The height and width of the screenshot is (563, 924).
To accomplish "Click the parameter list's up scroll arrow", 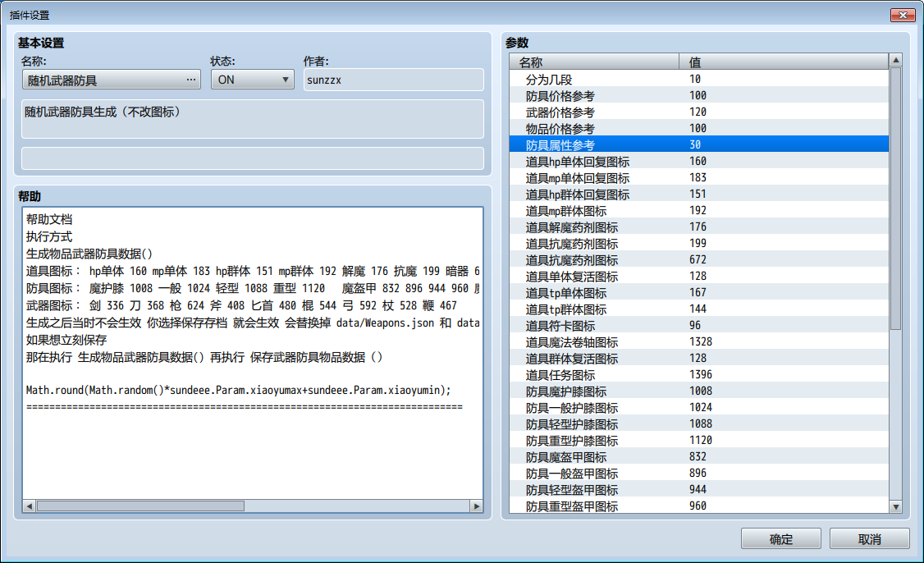I will tap(896, 60).
